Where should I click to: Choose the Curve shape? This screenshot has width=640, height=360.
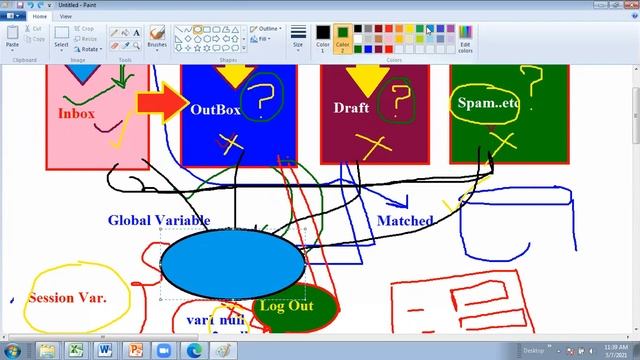pos(188,30)
